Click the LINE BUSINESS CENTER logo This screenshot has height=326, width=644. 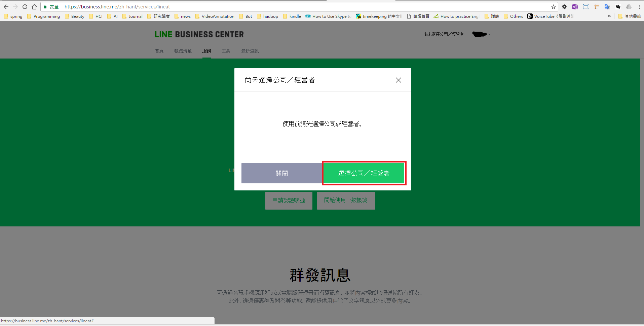pyautogui.click(x=199, y=34)
